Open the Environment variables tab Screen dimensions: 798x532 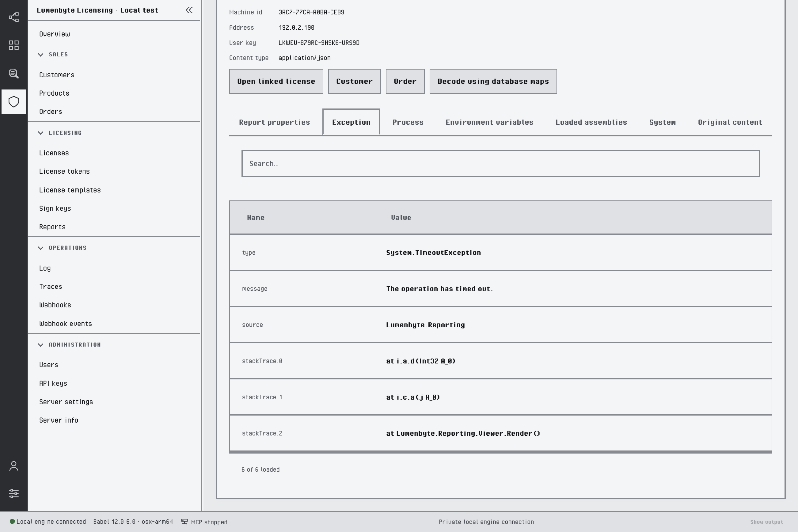[x=489, y=122]
